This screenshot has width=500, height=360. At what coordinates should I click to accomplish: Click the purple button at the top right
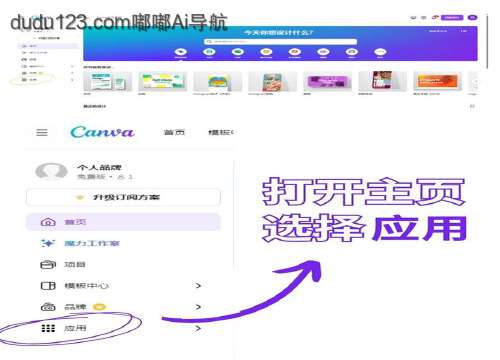[x=452, y=17]
